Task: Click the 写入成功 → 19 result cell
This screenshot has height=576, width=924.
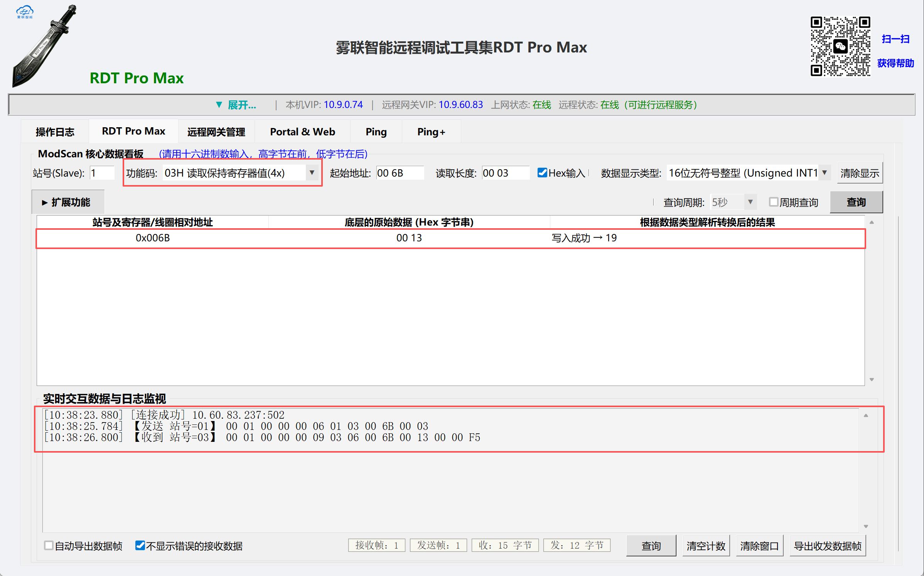Action: click(584, 238)
